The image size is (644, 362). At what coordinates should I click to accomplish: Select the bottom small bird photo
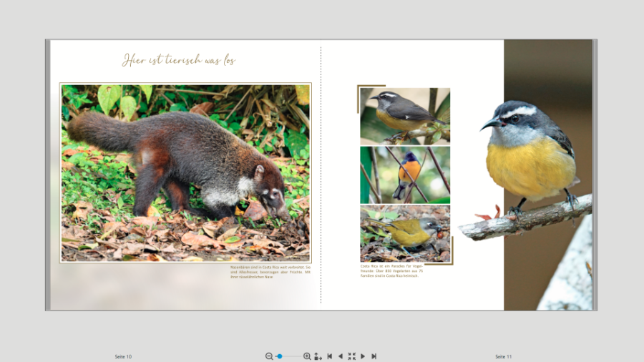tap(405, 233)
